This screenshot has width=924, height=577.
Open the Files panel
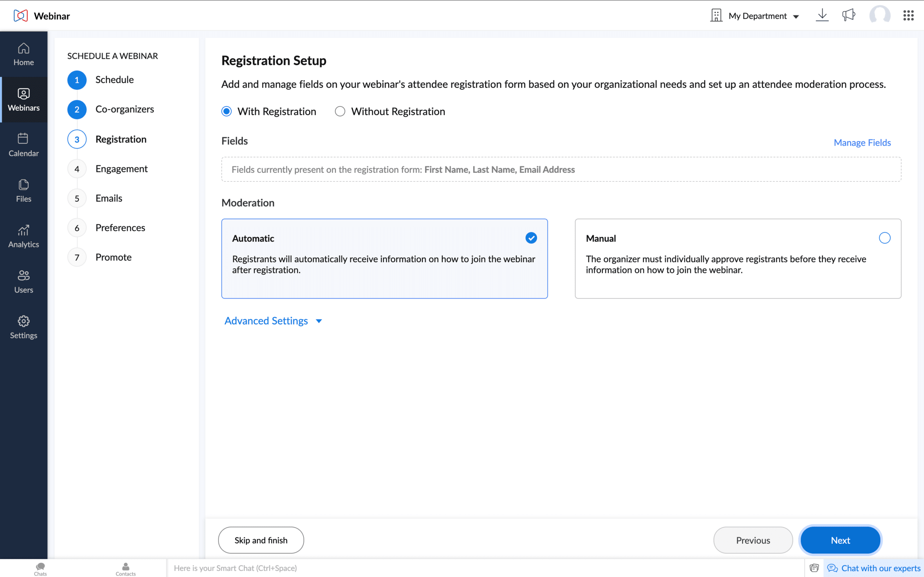click(24, 190)
